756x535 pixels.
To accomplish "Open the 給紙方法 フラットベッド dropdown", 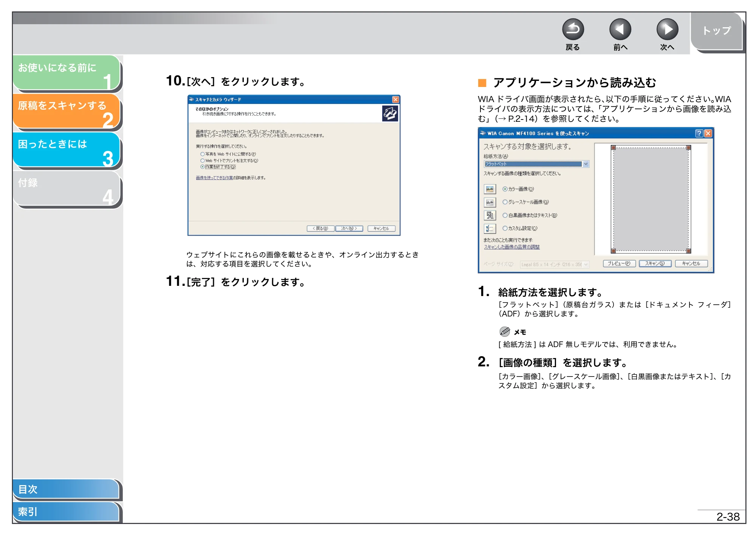I will (x=536, y=164).
